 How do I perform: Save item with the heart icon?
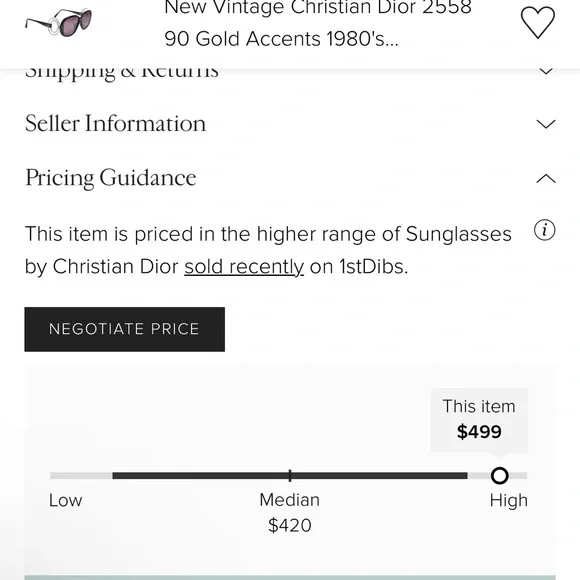coord(537,22)
